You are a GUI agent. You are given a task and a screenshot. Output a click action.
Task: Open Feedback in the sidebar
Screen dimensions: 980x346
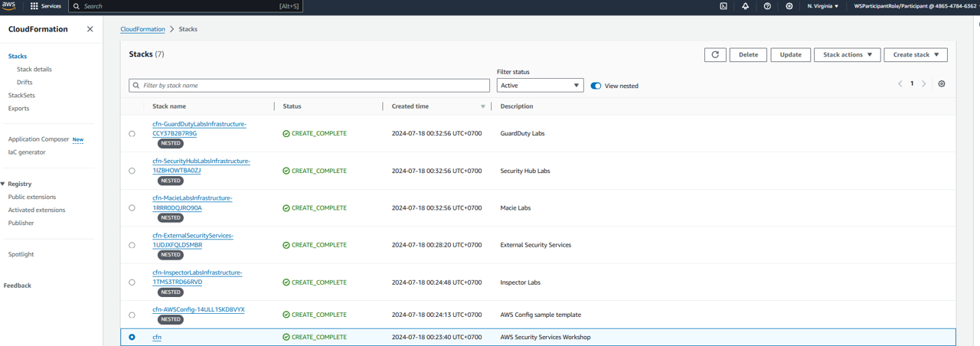[18, 286]
